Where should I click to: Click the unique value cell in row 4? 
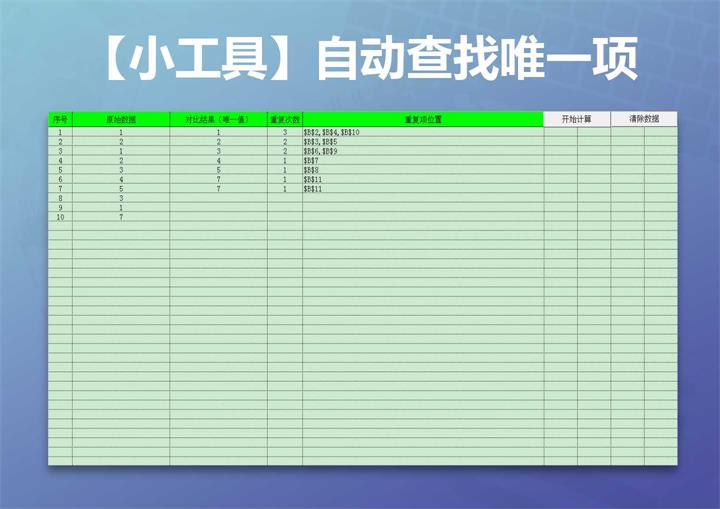[218, 161]
